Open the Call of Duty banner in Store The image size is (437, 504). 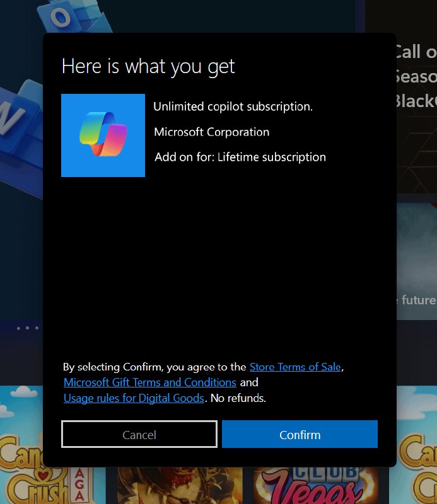pyautogui.click(x=416, y=96)
